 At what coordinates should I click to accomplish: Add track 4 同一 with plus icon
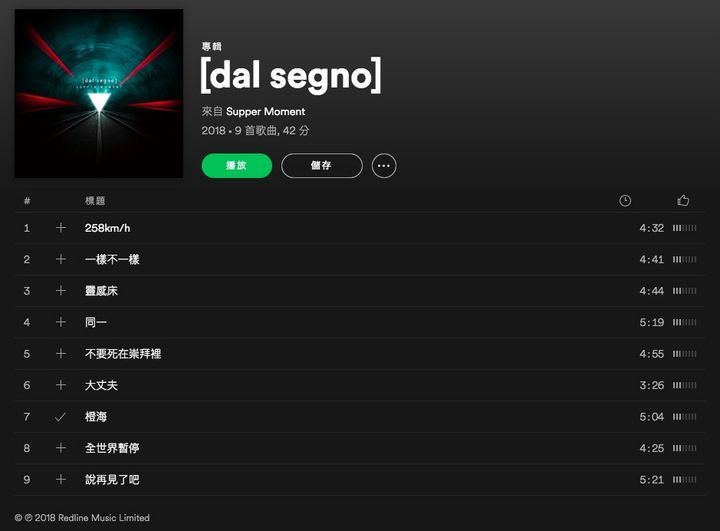click(61, 322)
